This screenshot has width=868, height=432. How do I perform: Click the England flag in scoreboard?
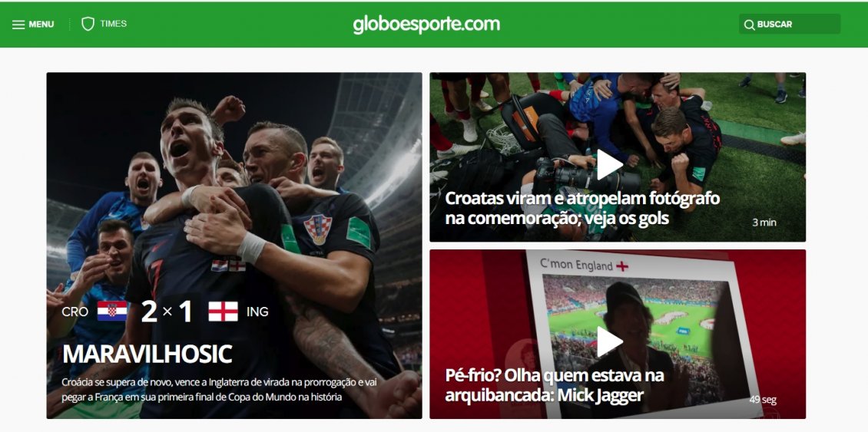(x=223, y=311)
